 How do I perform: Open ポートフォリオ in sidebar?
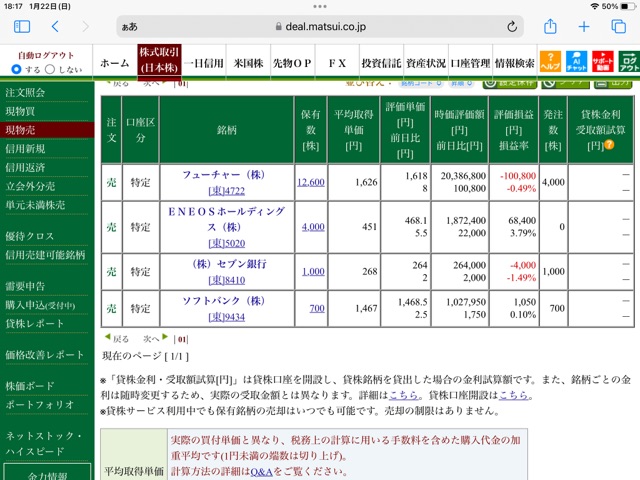click(x=40, y=404)
